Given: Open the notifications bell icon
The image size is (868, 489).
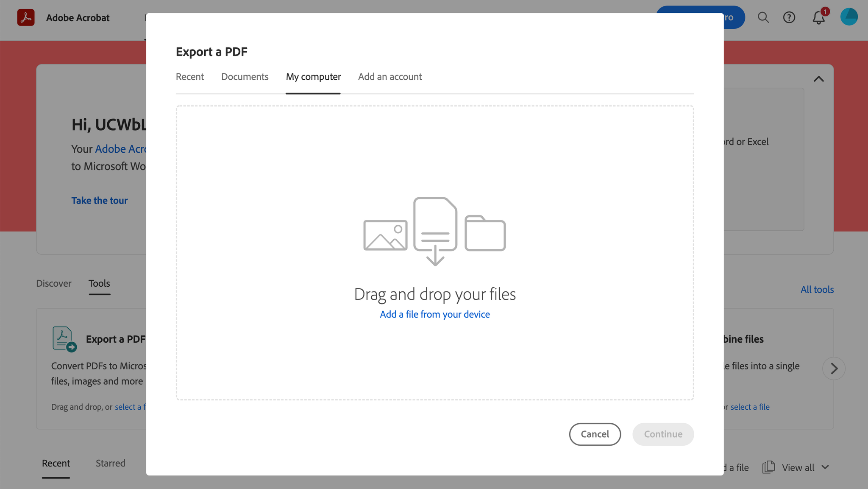Looking at the screenshot, I should tap(819, 17).
